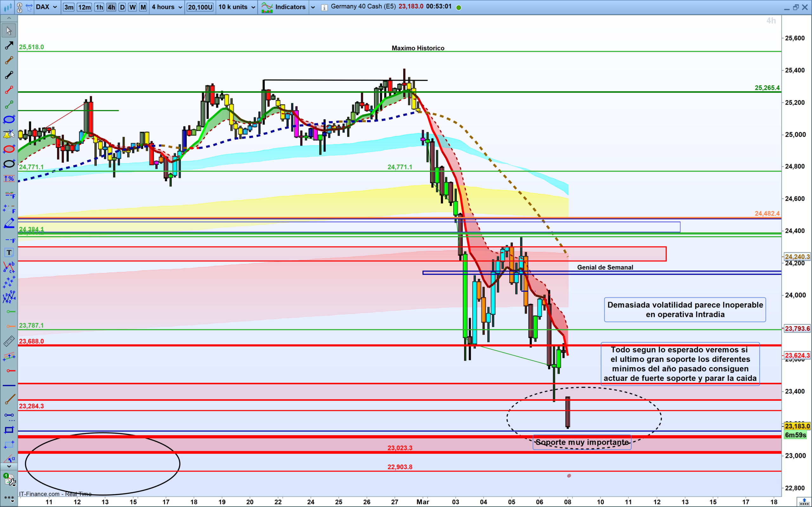This screenshot has height=507, width=812.
Task: Select the 3m timeframe button
Action: [69, 7]
